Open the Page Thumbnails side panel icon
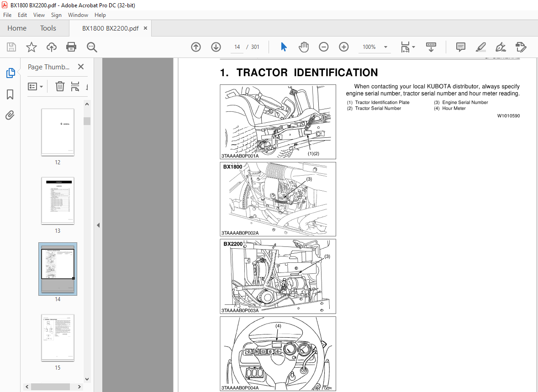Image resolution: width=538 pixels, height=392 pixels. 11,73
